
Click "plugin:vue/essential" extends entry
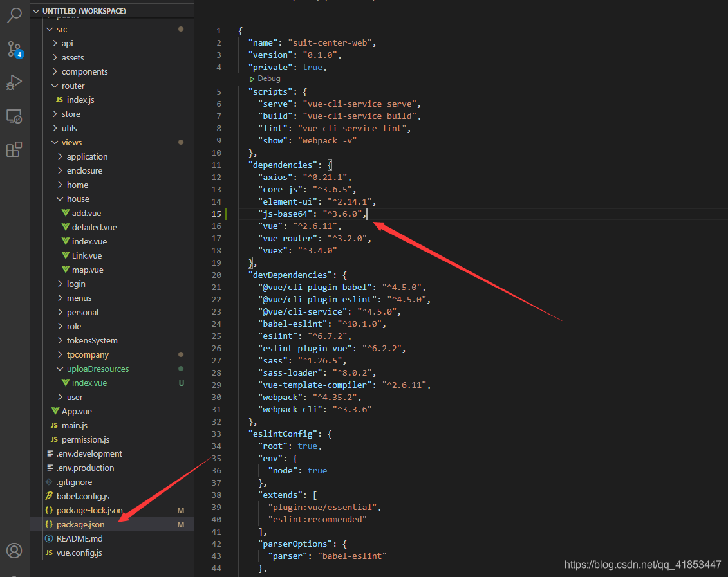click(x=322, y=507)
